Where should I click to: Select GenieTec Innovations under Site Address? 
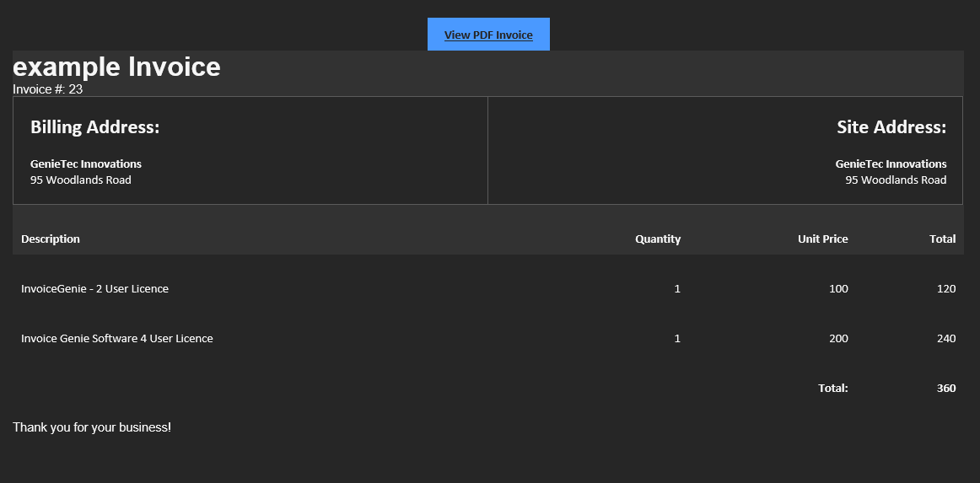coord(891,164)
